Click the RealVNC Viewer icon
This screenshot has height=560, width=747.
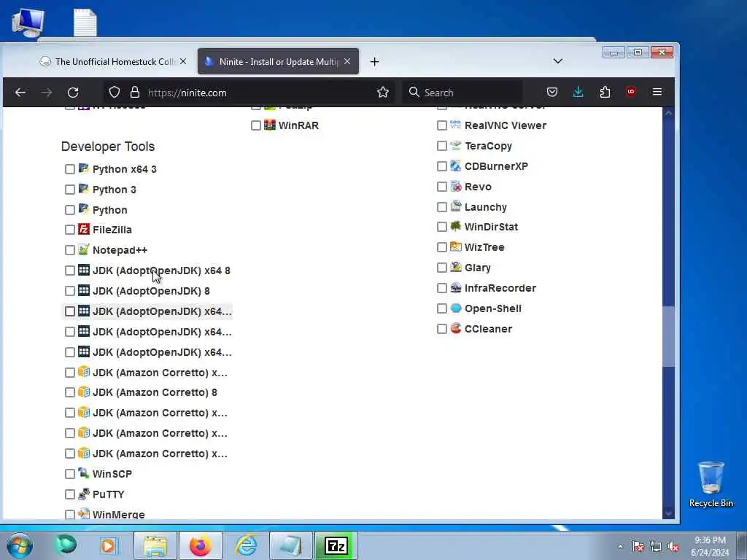pyautogui.click(x=456, y=125)
